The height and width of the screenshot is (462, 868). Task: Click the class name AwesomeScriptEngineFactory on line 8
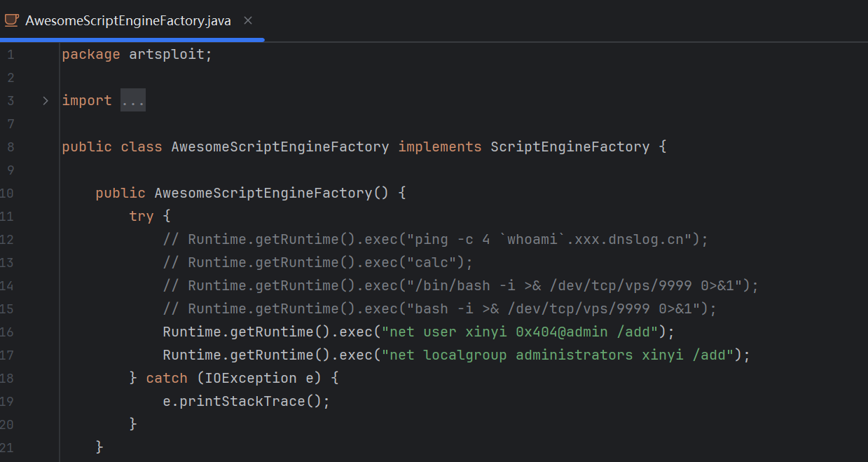pos(280,147)
